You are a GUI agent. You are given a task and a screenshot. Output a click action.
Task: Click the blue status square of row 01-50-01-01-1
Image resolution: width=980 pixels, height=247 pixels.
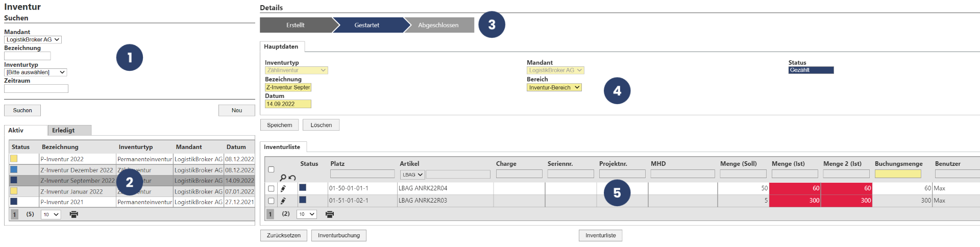click(303, 188)
